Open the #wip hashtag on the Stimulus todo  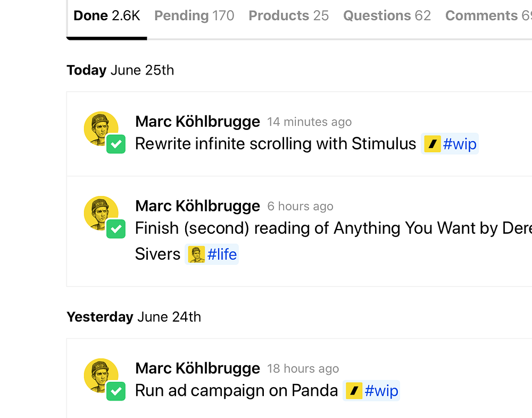pos(460,144)
